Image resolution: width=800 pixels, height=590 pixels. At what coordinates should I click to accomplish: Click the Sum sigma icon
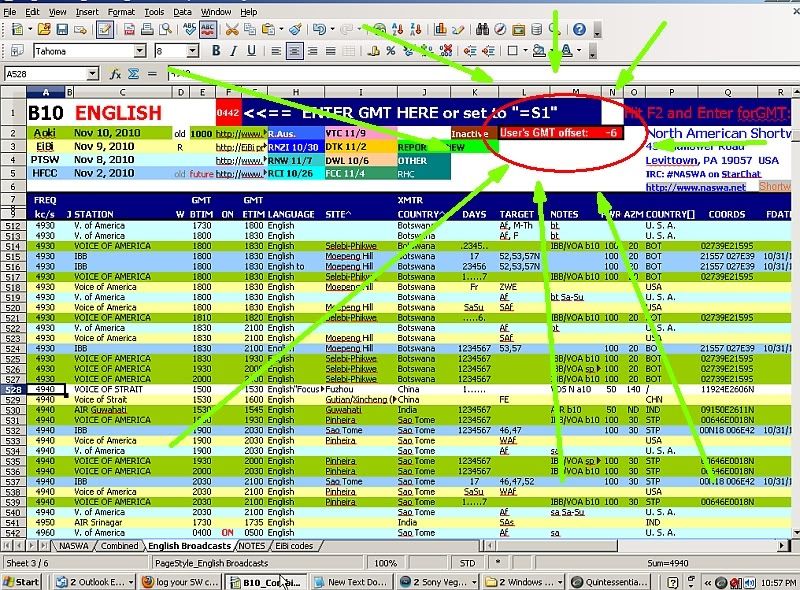pos(133,73)
